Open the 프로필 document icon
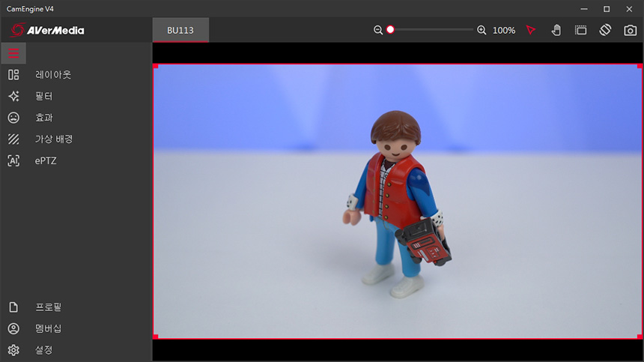 click(x=13, y=307)
